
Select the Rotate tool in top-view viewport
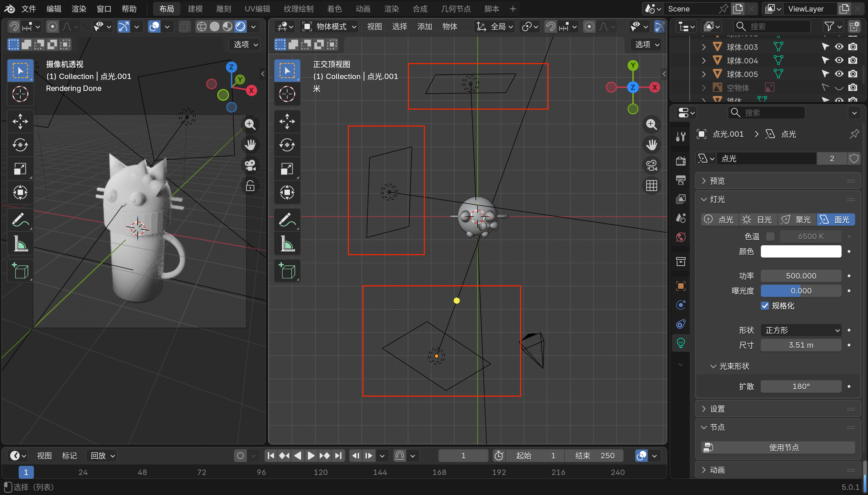click(x=287, y=145)
